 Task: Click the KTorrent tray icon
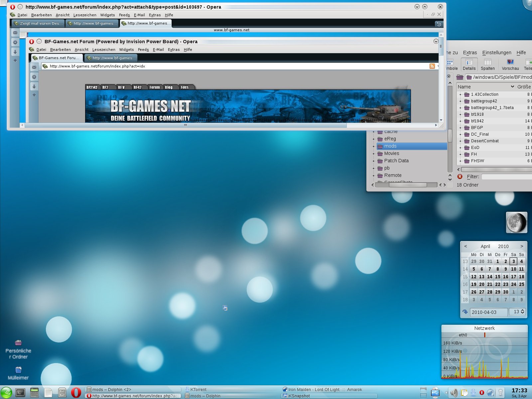pos(472,393)
